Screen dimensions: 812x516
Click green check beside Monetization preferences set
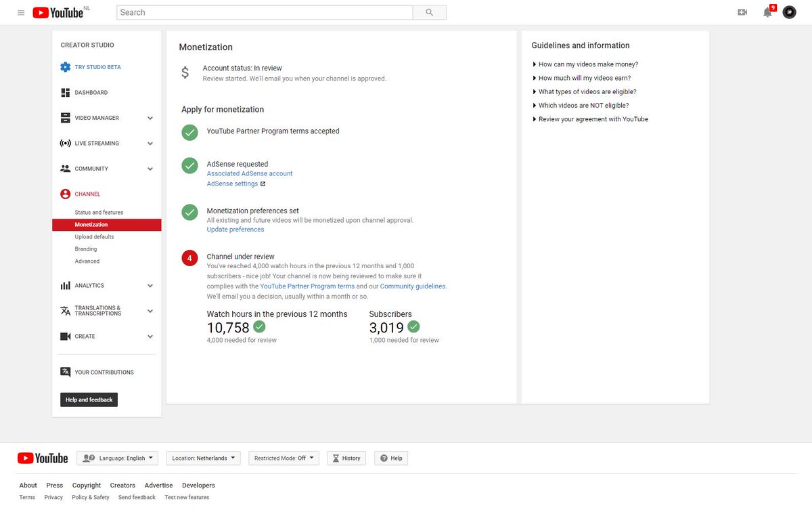[189, 212]
